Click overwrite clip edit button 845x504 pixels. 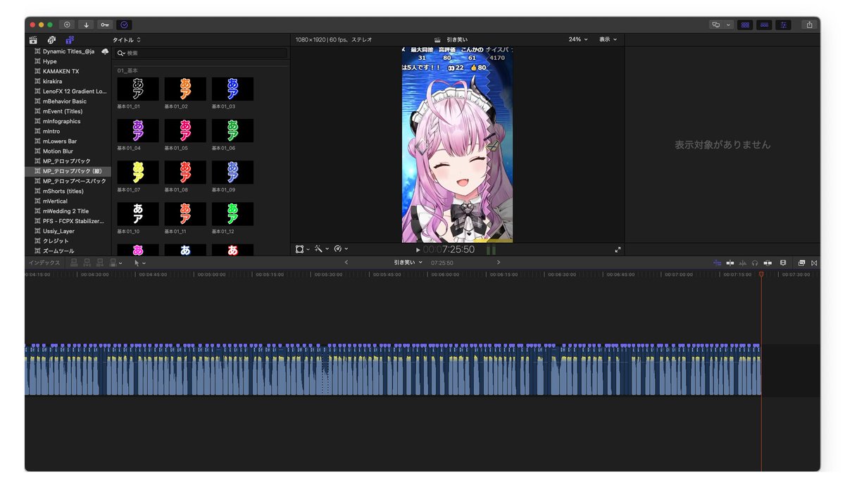pos(113,263)
